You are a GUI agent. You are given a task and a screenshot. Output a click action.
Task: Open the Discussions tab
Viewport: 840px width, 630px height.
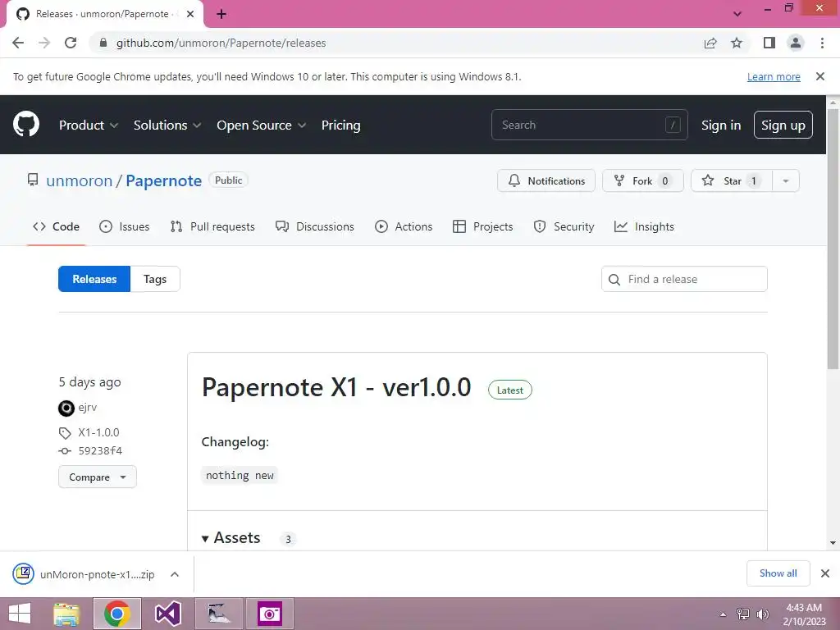pos(315,226)
